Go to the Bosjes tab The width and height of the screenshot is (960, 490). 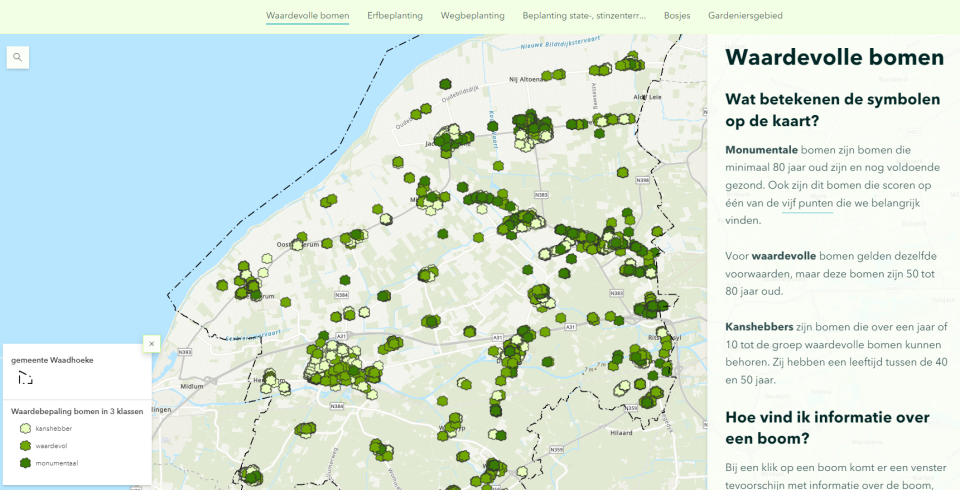(677, 16)
